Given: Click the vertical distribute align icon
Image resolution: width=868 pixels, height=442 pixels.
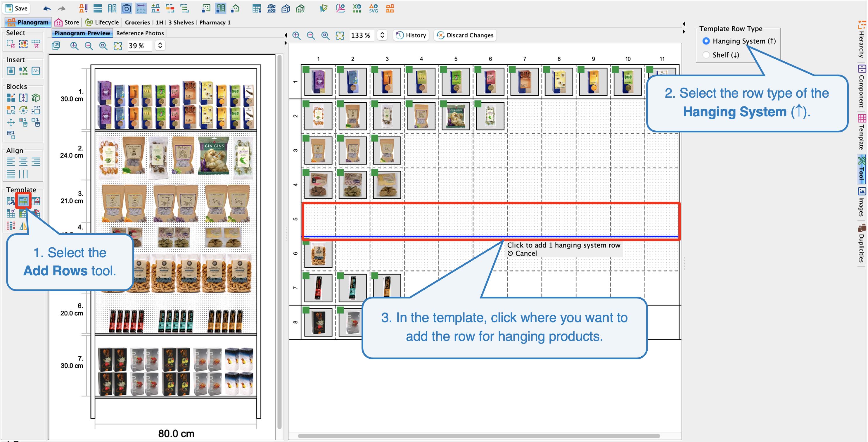Looking at the screenshot, I should (x=23, y=174).
